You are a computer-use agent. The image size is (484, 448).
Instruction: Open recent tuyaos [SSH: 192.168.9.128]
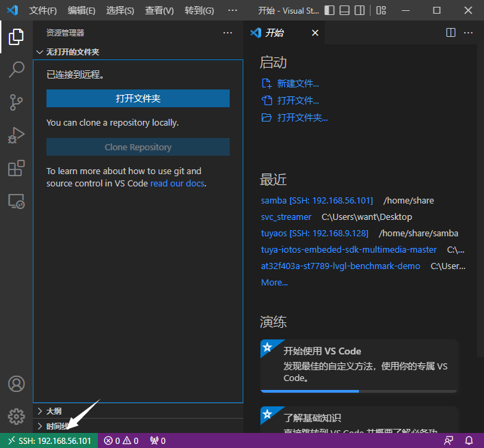click(x=314, y=234)
